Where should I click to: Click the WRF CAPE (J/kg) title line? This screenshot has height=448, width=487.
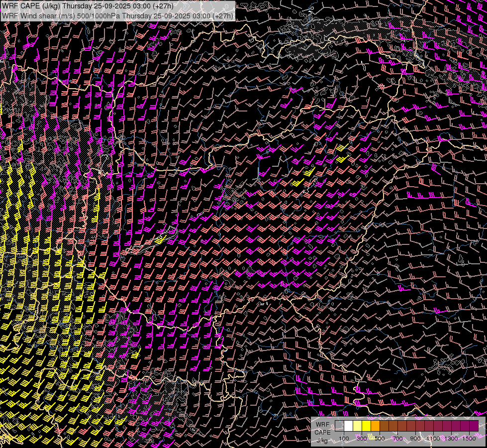(87, 6)
